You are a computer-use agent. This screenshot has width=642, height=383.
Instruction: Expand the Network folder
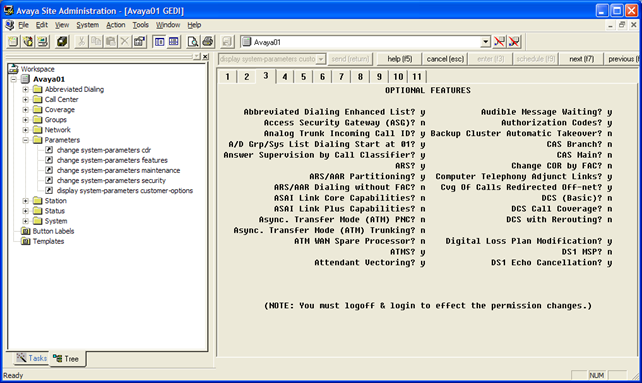(x=25, y=130)
